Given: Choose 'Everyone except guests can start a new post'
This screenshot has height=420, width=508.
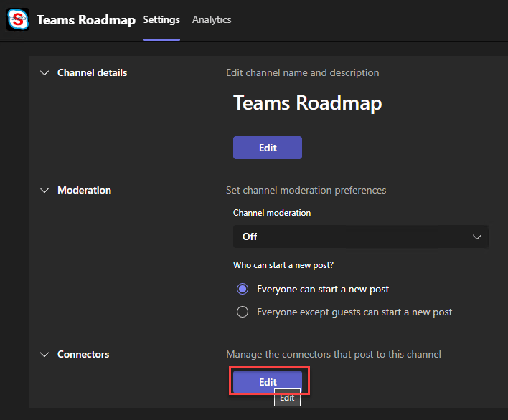Looking at the screenshot, I should coord(243,312).
